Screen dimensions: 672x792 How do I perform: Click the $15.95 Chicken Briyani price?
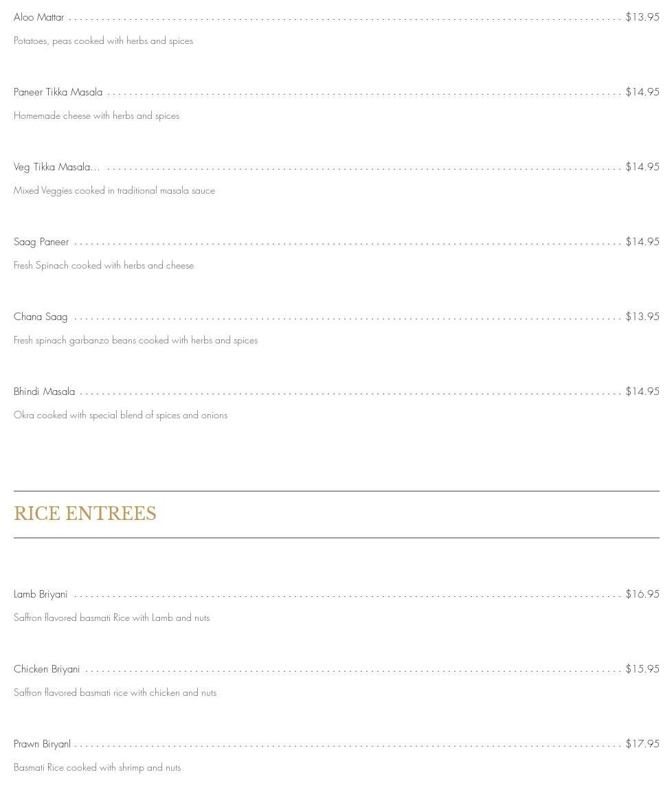pyautogui.click(x=642, y=669)
